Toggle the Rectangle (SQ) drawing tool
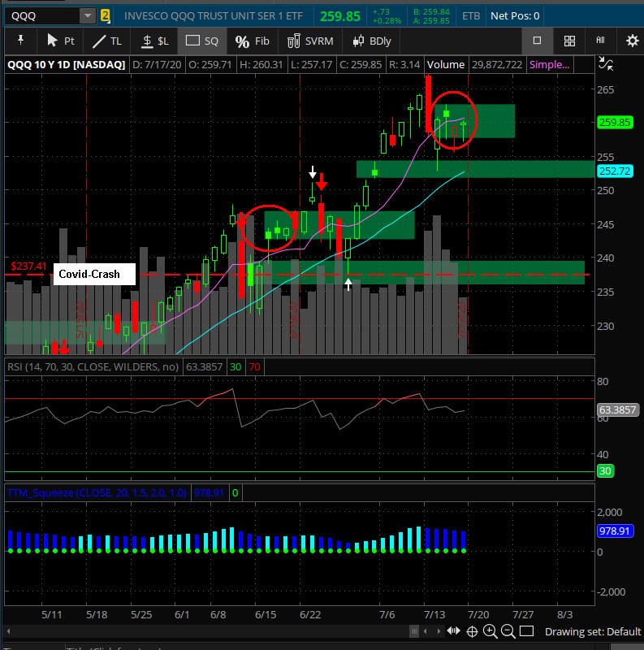The image size is (644, 650). (x=202, y=41)
